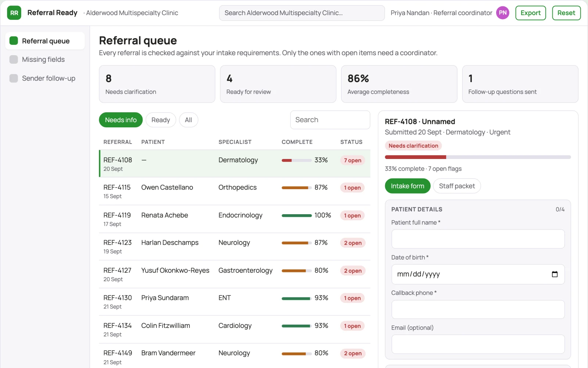Screen dimensions: 588x368
Task: Click the Date of birth field
Action: [478, 274]
